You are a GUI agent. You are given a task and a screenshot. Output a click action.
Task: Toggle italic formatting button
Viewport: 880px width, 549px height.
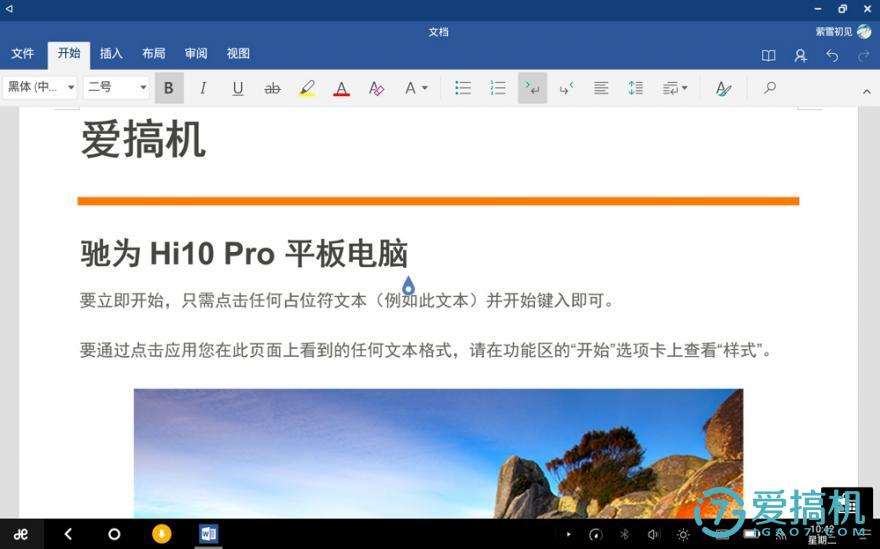pyautogui.click(x=203, y=88)
